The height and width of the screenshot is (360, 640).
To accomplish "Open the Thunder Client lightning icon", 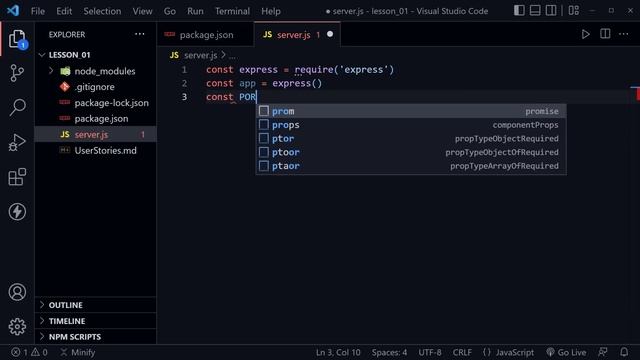I will tap(17, 211).
